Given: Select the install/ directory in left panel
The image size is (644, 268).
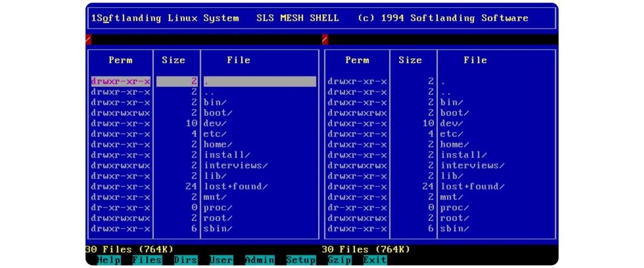Looking at the screenshot, I should pos(227,155).
